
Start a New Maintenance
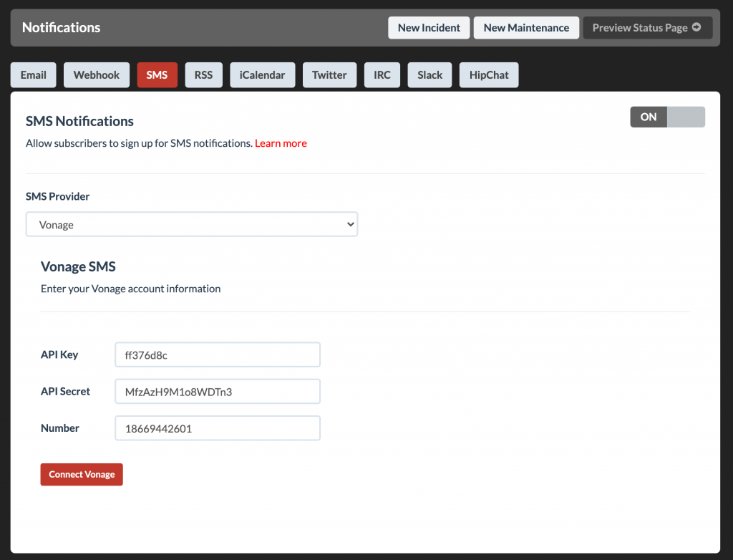pyautogui.click(x=526, y=27)
